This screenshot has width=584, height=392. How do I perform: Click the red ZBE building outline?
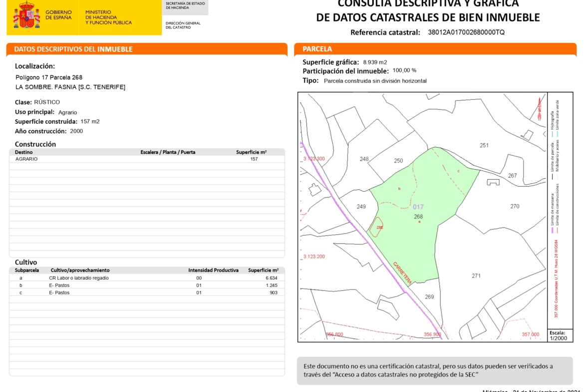click(377, 227)
